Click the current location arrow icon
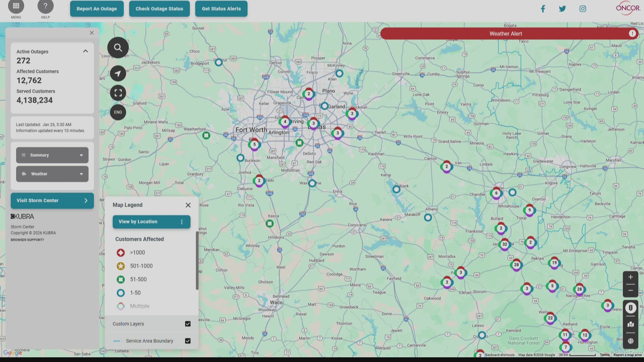The width and height of the screenshot is (644, 362). (x=118, y=73)
